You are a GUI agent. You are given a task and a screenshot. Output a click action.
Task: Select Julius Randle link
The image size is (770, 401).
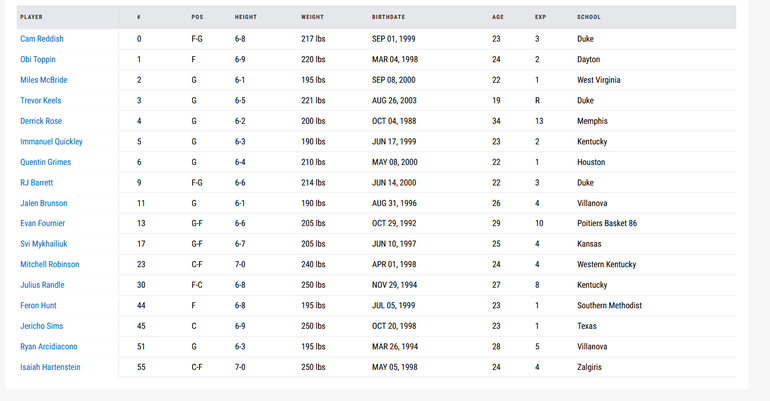tap(42, 285)
